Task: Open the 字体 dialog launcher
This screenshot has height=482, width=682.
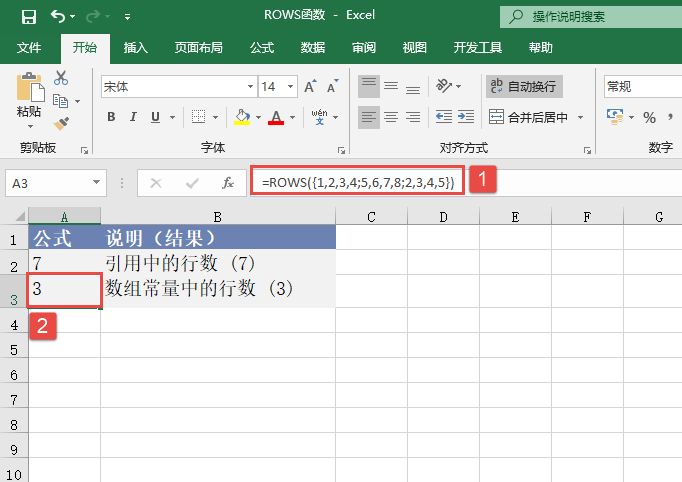Action: tap(341, 151)
